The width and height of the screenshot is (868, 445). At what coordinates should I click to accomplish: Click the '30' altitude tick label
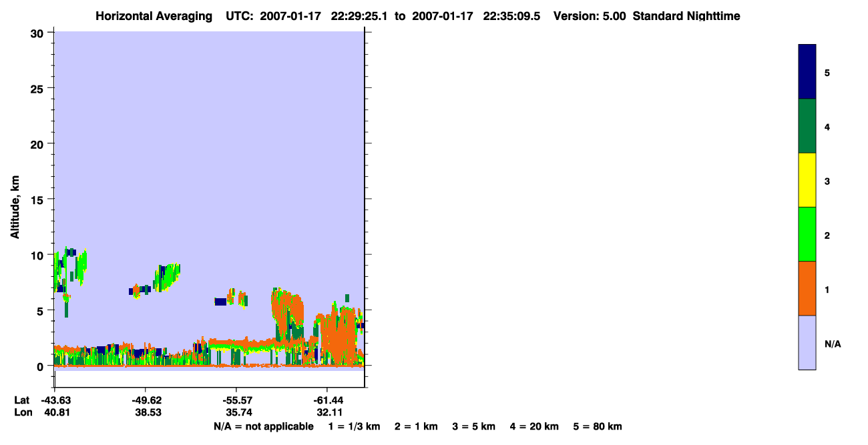(x=37, y=33)
